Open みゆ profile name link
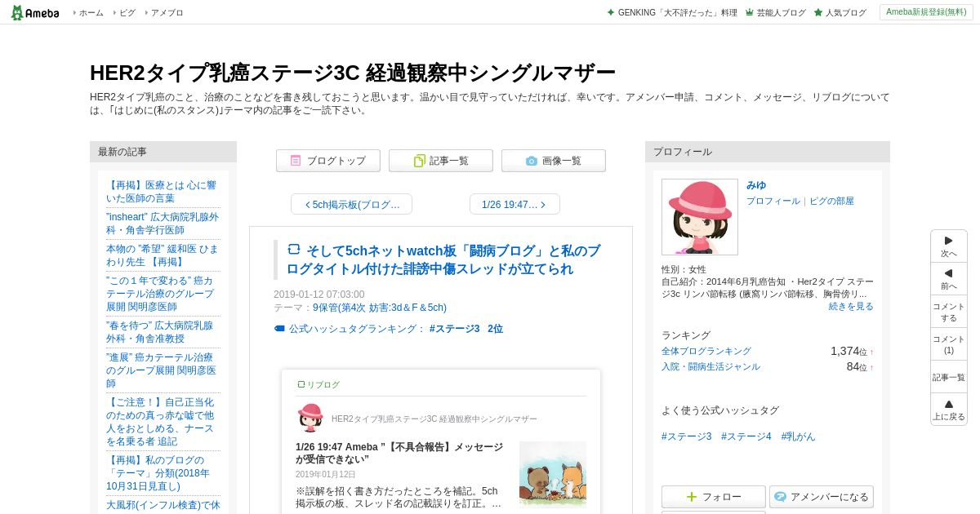980x514 pixels. [756, 185]
